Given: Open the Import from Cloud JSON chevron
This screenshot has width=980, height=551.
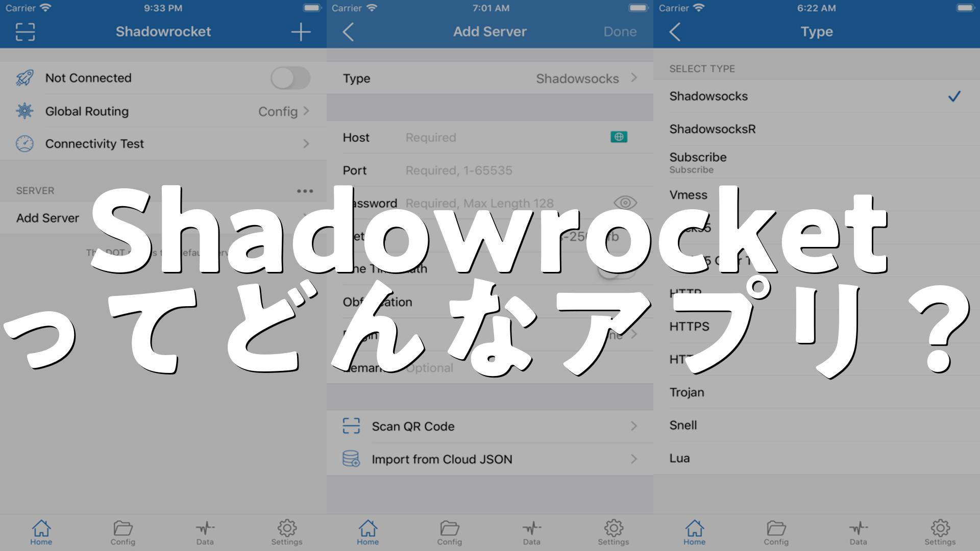Looking at the screenshot, I should [634, 459].
